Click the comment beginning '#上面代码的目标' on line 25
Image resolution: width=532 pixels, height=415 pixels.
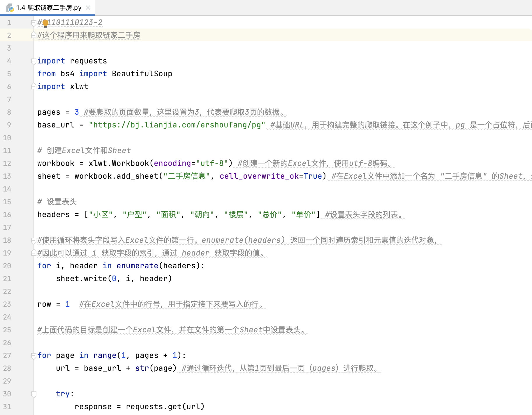click(x=172, y=330)
